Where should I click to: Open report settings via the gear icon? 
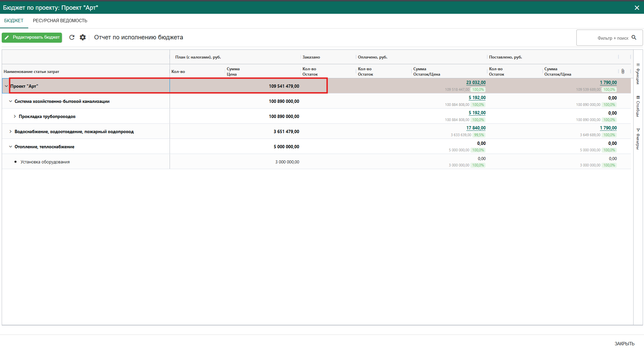pyautogui.click(x=83, y=37)
